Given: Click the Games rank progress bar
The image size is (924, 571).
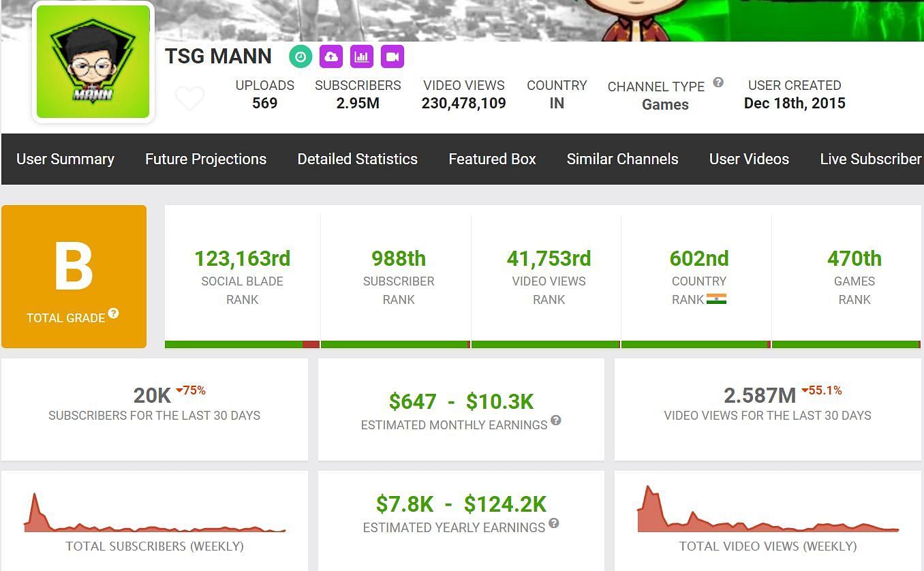Looking at the screenshot, I should [x=846, y=345].
